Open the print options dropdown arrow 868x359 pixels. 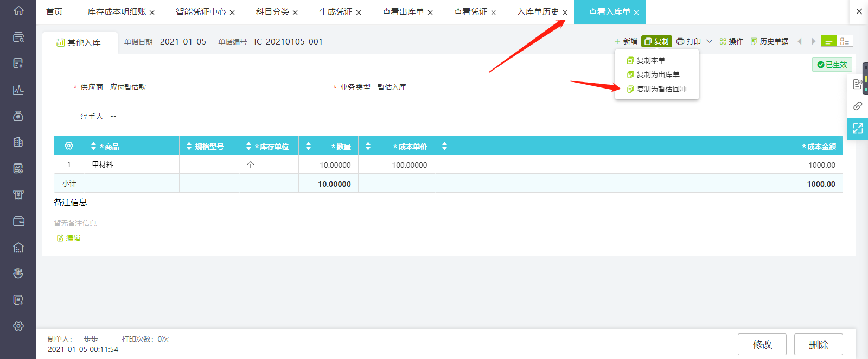click(709, 41)
